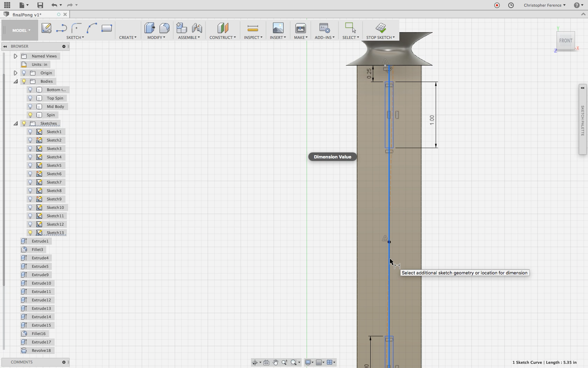The width and height of the screenshot is (588, 368).
Task: Collapse the Sketches folder
Action: pos(15,123)
